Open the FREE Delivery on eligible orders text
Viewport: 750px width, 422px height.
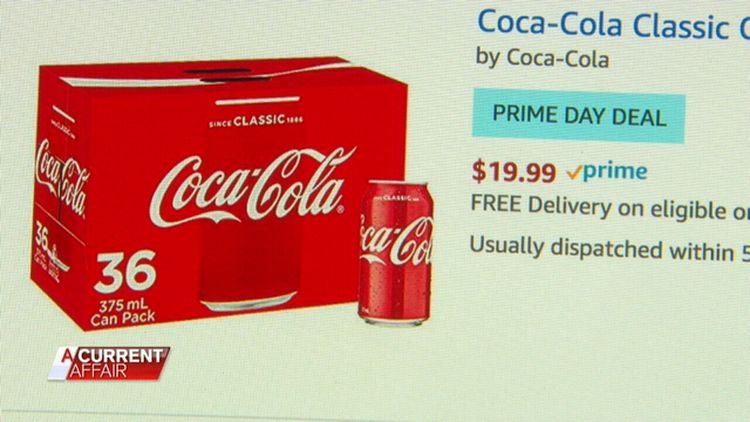click(x=610, y=208)
